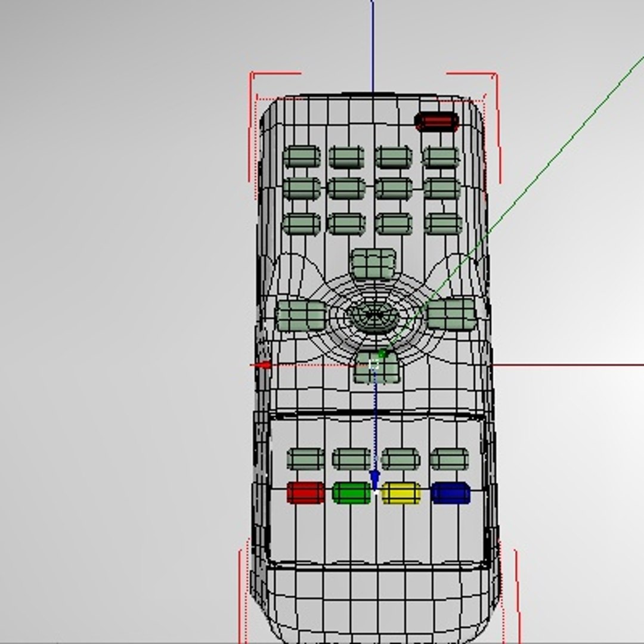Viewport: 644px width, 644px height.
Task: Select the grey button above yellow button
Action: (401, 459)
